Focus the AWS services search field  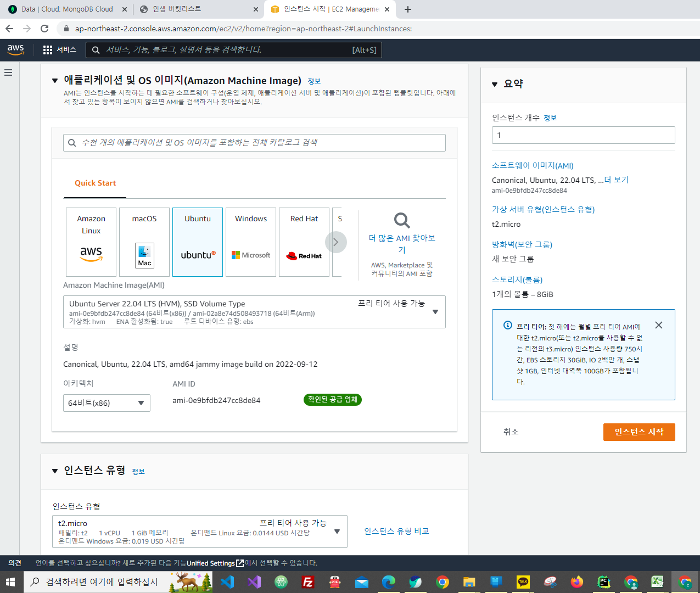point(234,50)
